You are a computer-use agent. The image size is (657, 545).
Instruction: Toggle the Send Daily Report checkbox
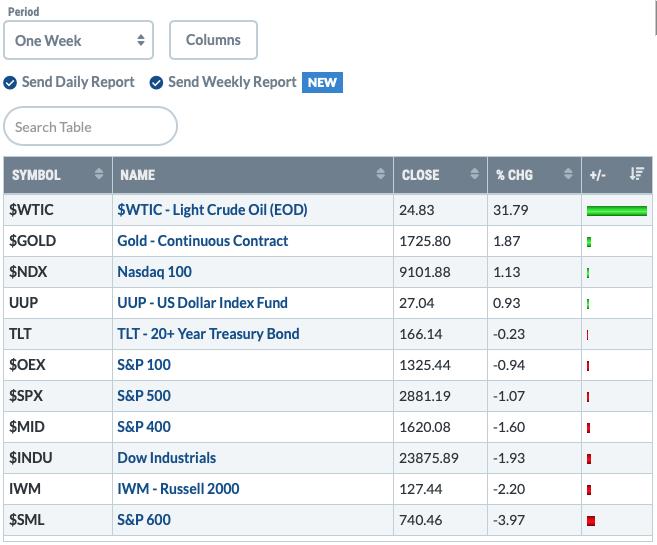pyautogui.click(x=10, y=83)
